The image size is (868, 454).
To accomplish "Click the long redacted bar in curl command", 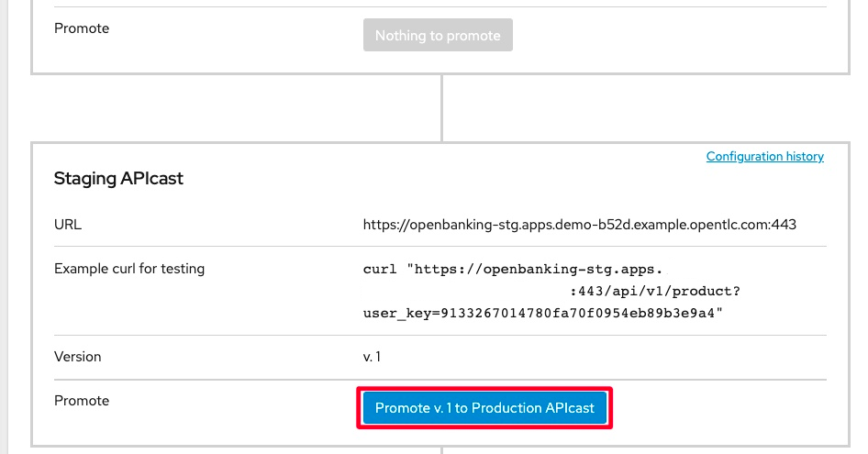I will (x=465, y=292).
